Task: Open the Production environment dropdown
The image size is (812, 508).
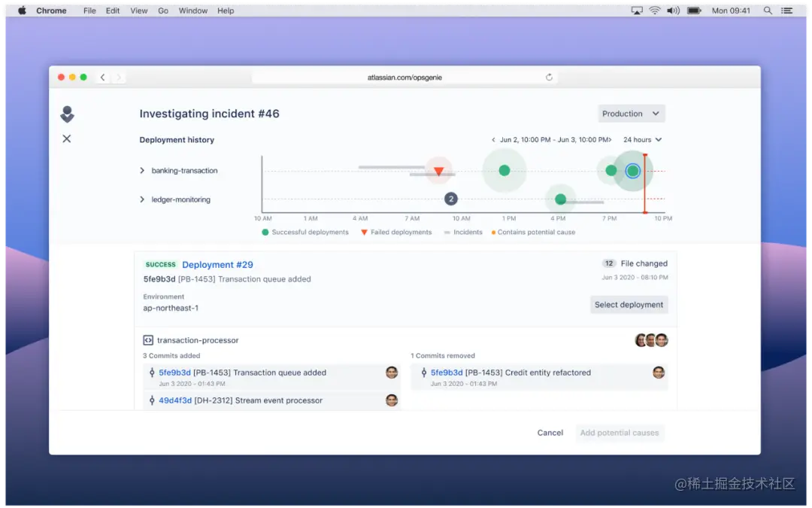Action: point(632,114)
